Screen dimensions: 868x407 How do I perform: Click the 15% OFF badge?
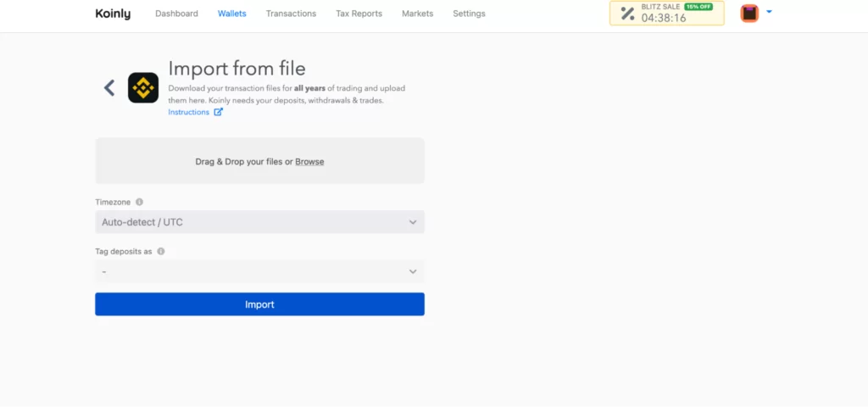pyautogui.click(x=698, y=7)
